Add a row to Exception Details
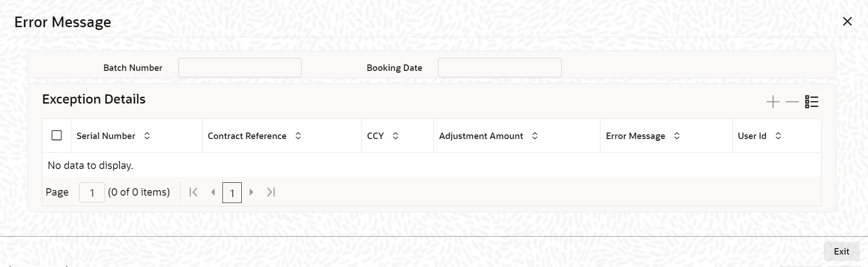 coord(773,102)
